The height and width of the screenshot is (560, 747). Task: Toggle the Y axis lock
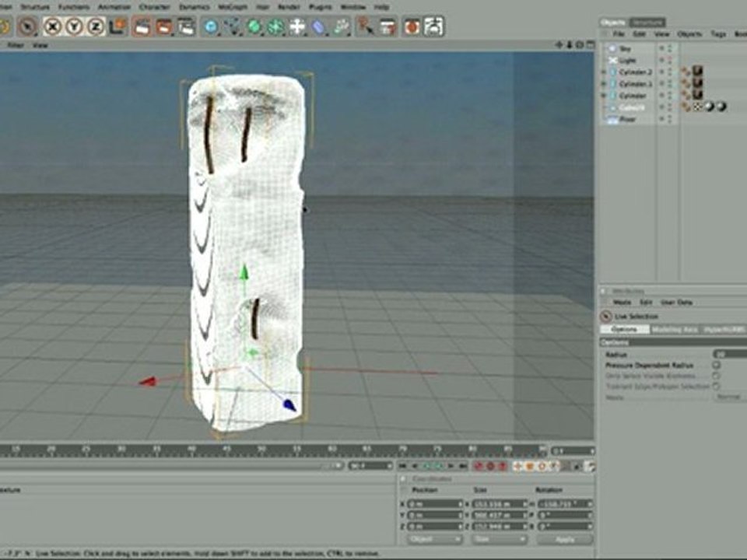click(74, 26)
